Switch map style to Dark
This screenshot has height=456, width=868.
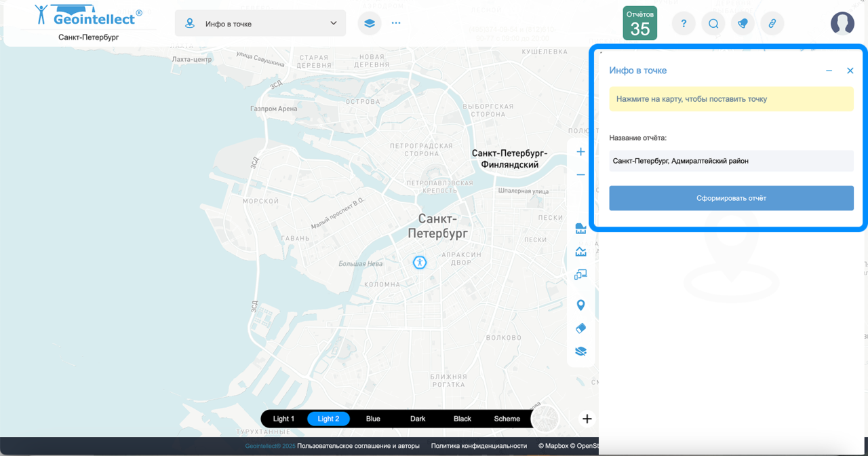pos(418,419)
